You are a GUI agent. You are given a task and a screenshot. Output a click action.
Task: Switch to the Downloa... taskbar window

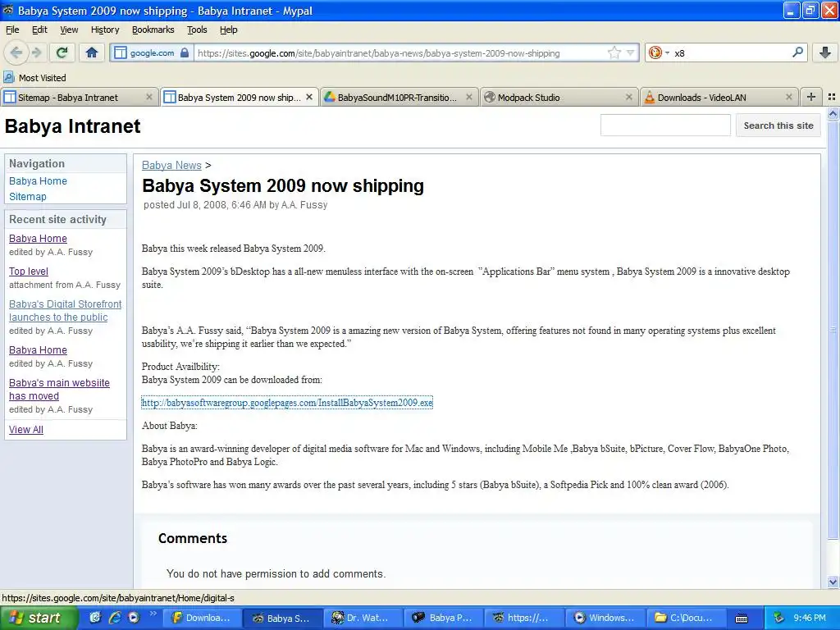pos(202,619)
